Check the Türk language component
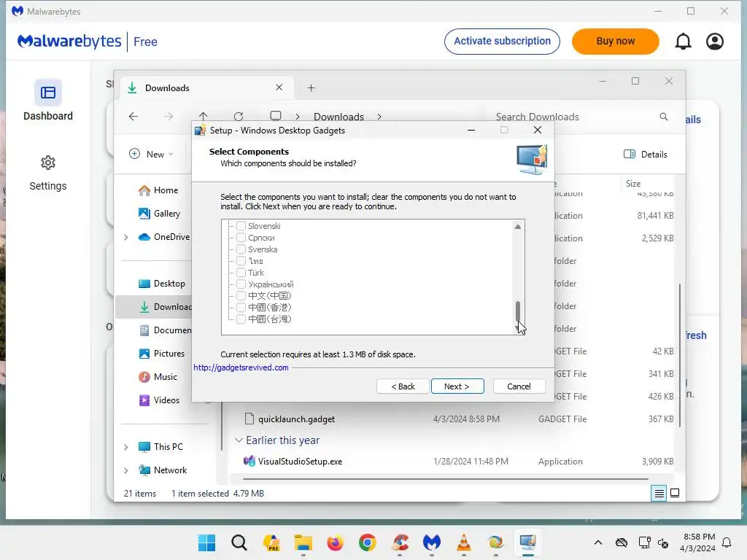 coord(241,273)
